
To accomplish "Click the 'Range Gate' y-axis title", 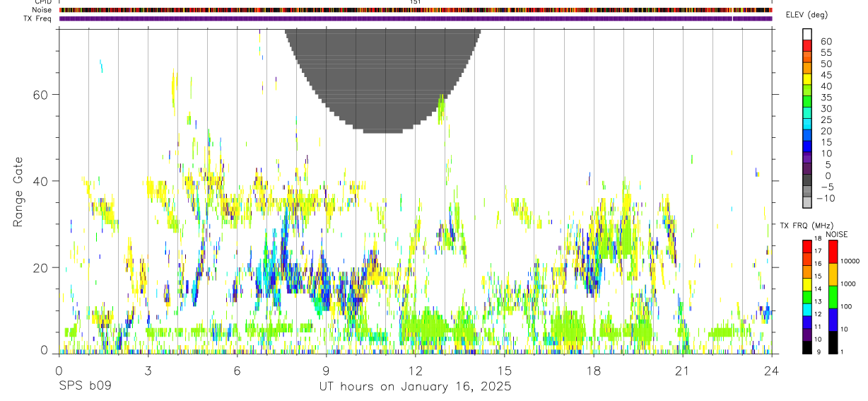I will coord(18,192).
